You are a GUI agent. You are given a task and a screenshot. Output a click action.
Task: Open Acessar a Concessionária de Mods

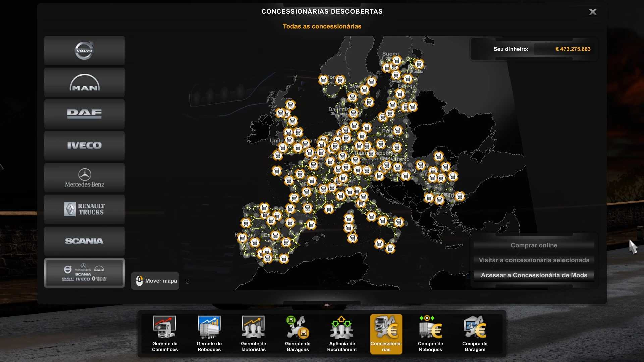534,275
